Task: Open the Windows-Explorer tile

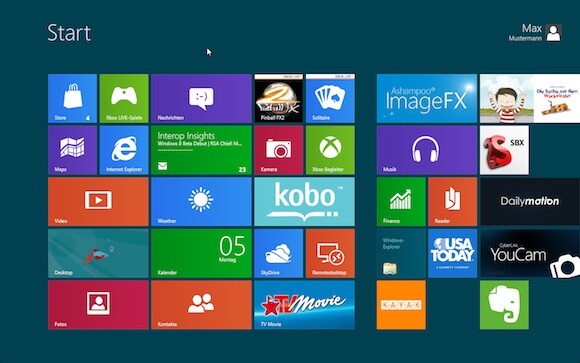Action: click(401, 253)
